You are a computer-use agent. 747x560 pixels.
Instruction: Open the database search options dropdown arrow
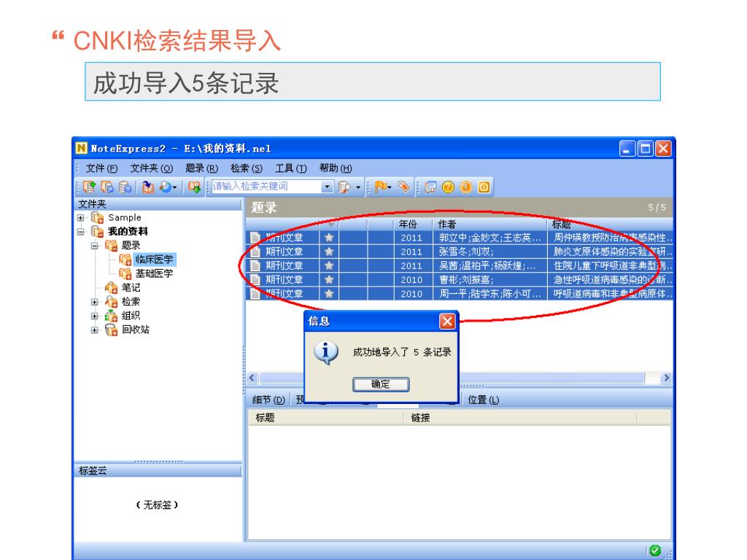[x=357, y=187]
